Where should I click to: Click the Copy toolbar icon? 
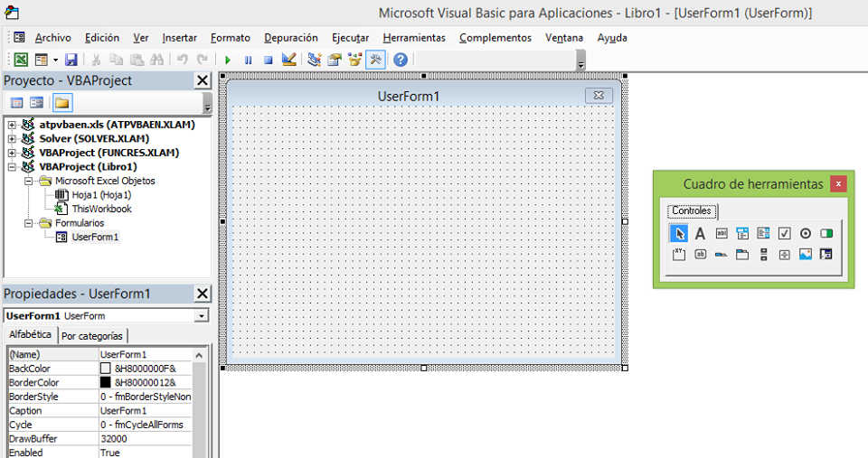click(x=117, y=60)
